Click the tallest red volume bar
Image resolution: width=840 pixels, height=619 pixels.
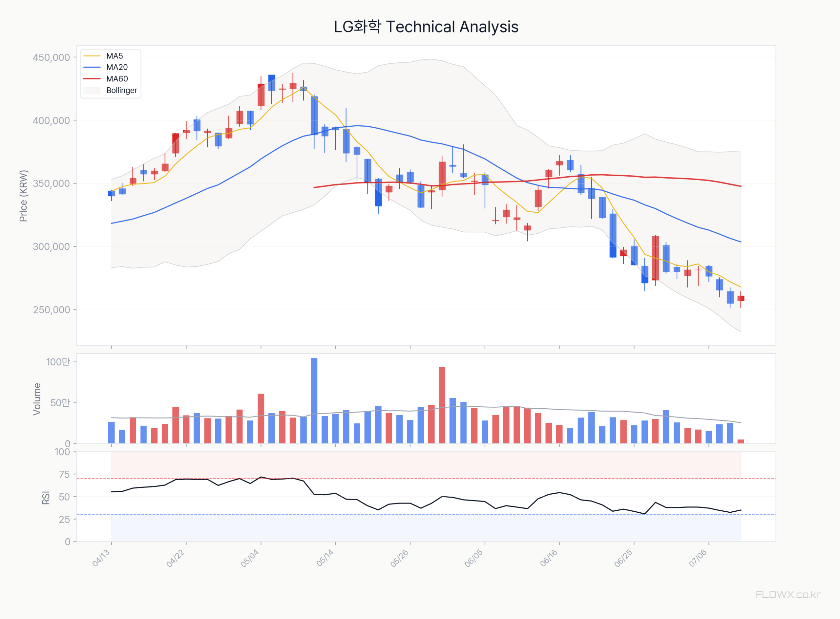(x=442, y=405)
